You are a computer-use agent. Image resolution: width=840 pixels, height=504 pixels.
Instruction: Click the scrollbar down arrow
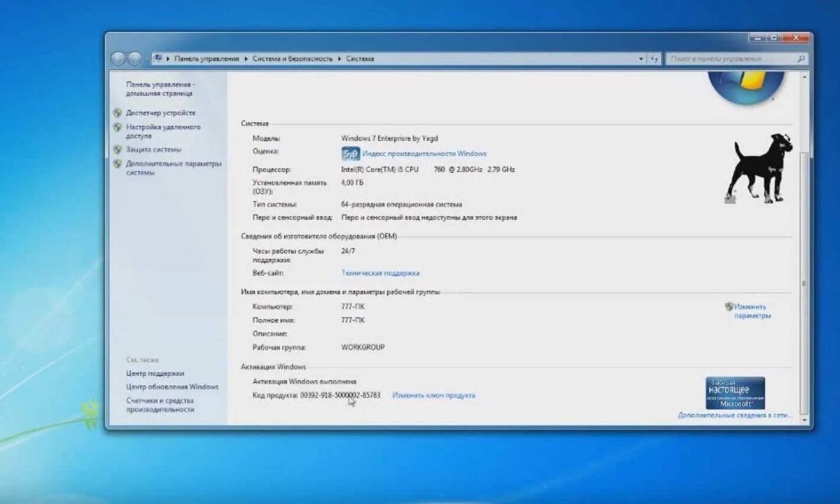point(804,420)
